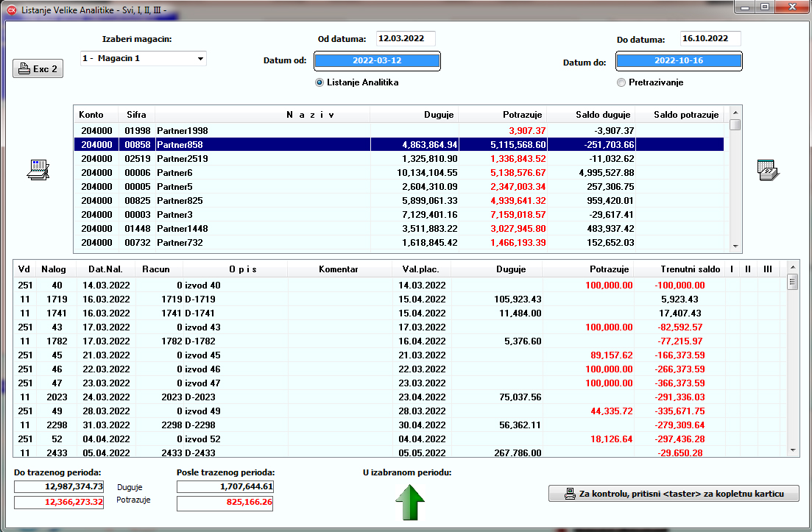The height and width of the screenshot is (532, 812).
Task: Select the izvod 43 transaction row
Action: (400, 327)
